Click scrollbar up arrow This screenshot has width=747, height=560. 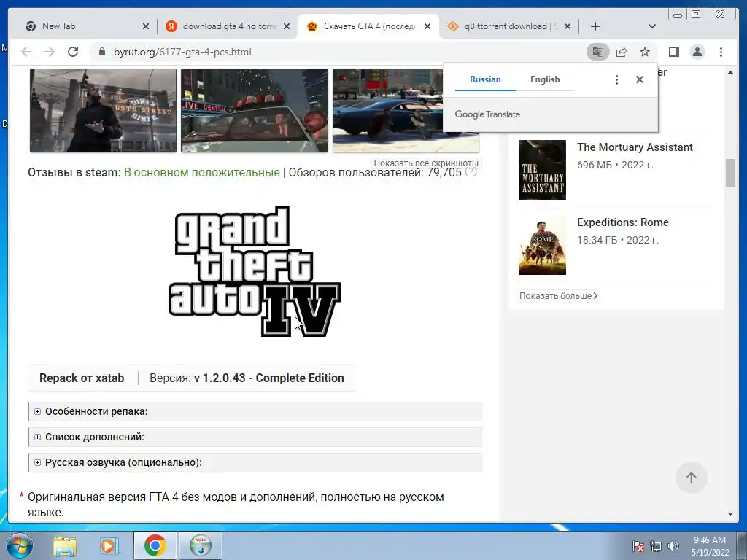730,72
